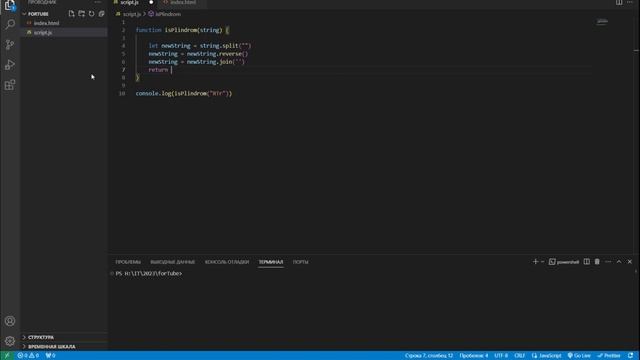Place cursor on the function isPlindrom line
The height and width of the screenshot is (360, 640).
point(182,30)
